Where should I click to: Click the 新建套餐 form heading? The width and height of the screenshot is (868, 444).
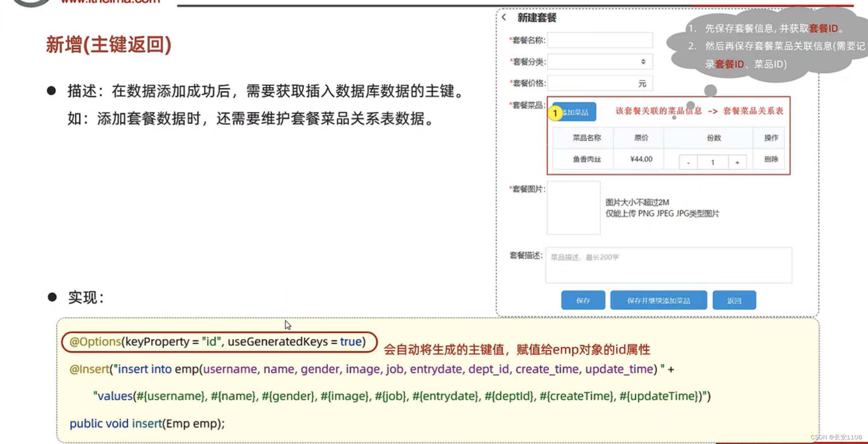[536, 17]
